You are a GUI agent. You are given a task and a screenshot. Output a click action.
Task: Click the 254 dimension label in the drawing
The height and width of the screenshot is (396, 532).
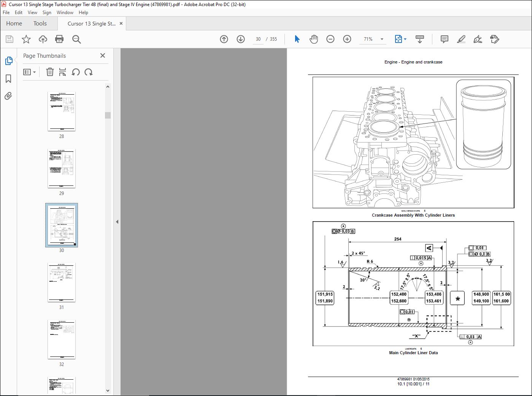pyautogui.click(x=398, y=239)
